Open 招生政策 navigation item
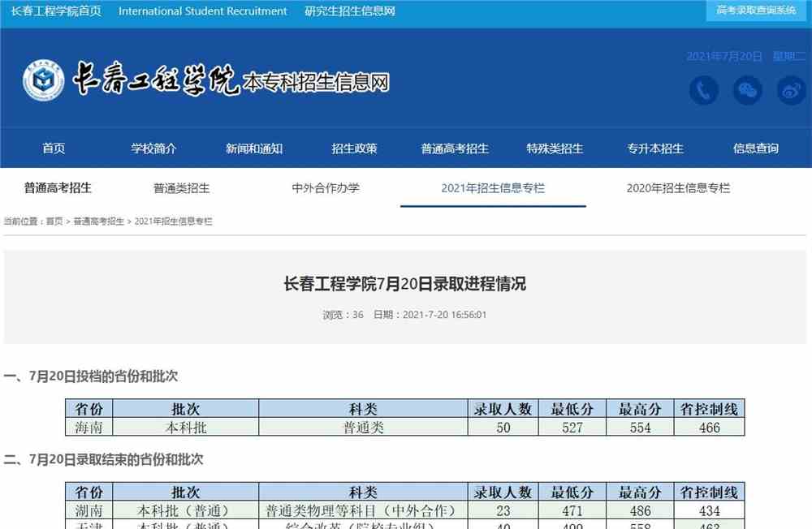The height and width of the screenshot is (529, 812). click(354, 148)
